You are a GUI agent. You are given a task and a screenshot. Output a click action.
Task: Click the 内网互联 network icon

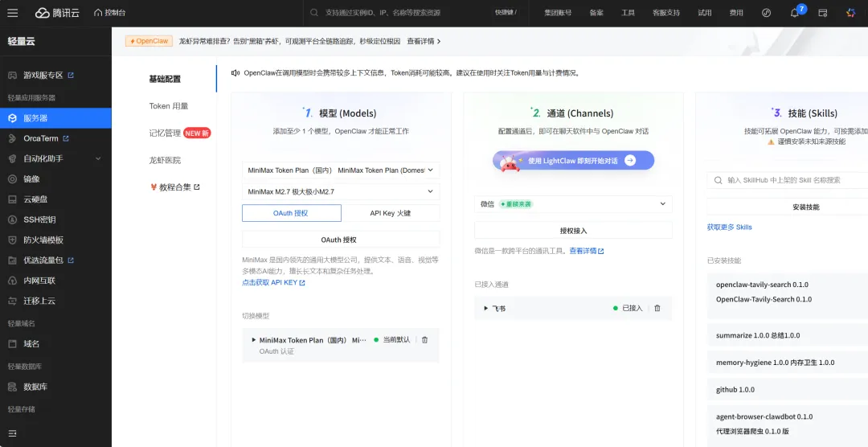click(12, 281)
